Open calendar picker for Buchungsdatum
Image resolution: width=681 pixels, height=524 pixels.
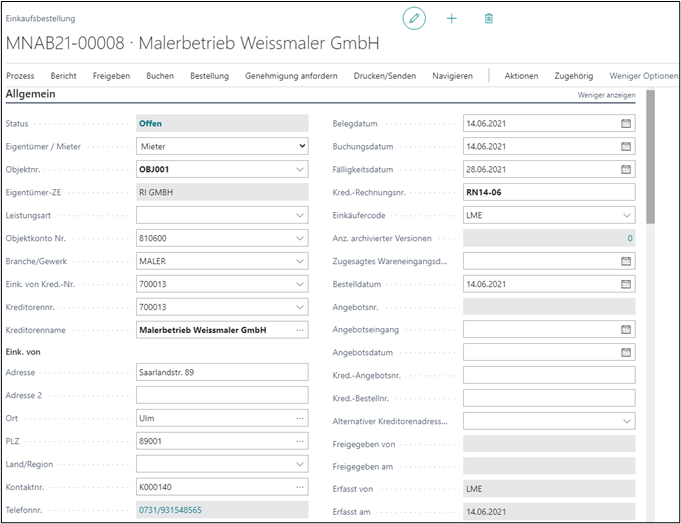pos(626,147)
